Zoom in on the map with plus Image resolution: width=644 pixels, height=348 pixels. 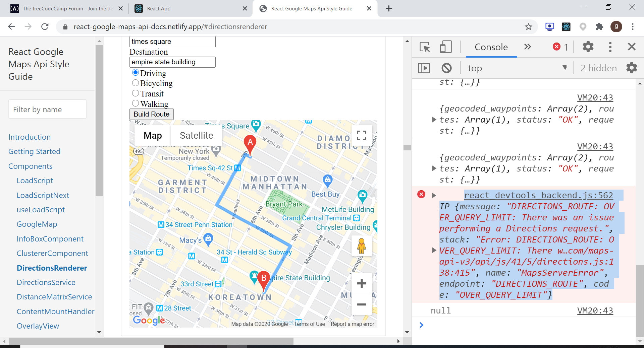(362, 284)
